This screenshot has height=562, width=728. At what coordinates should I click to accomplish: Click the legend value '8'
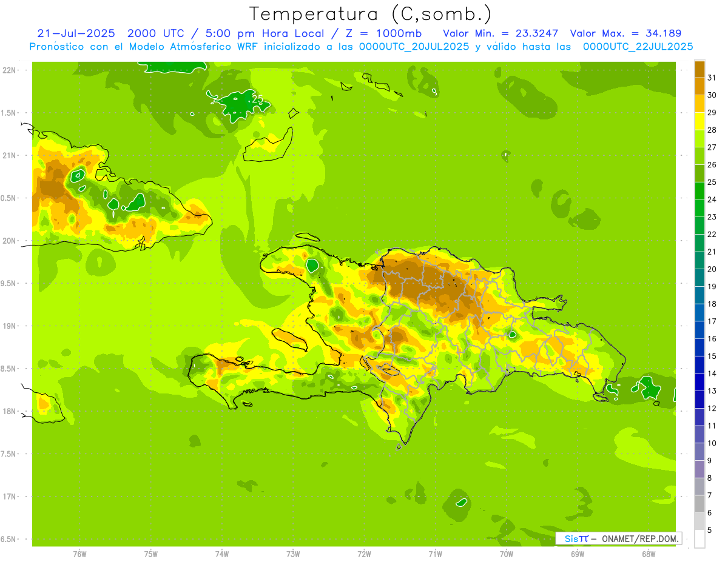pos(710,478)
